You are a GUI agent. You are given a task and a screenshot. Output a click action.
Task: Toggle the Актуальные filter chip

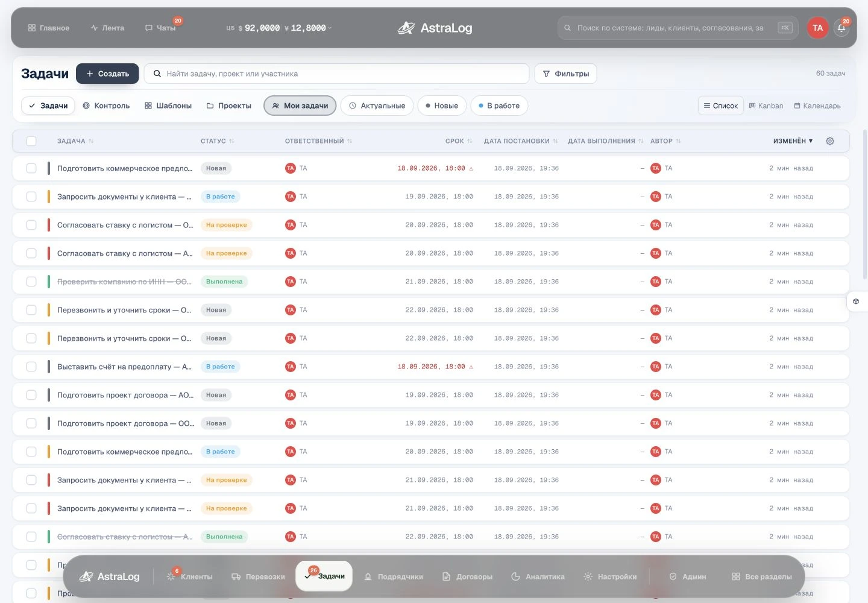coord(377,106)
